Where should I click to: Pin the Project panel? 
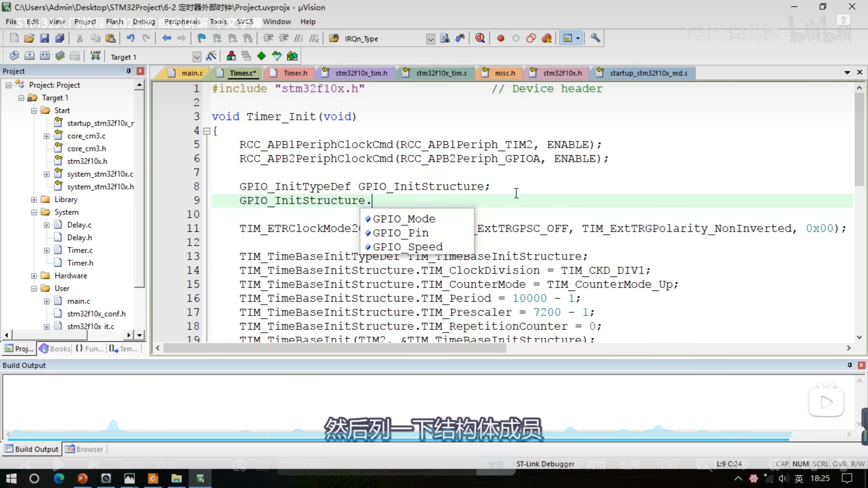point(129,71)
